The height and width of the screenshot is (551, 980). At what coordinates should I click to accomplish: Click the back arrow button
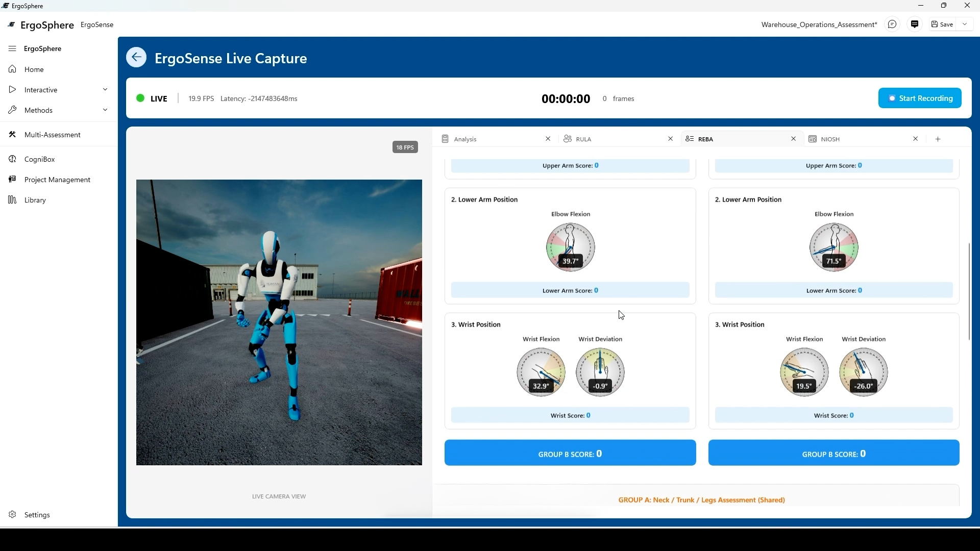(136, 57)
